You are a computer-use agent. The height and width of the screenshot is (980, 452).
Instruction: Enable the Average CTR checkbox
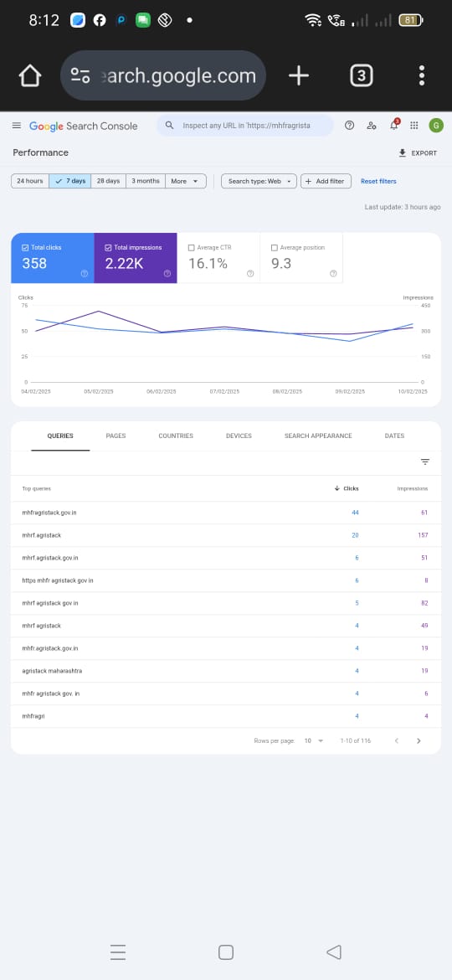(191, 247)
